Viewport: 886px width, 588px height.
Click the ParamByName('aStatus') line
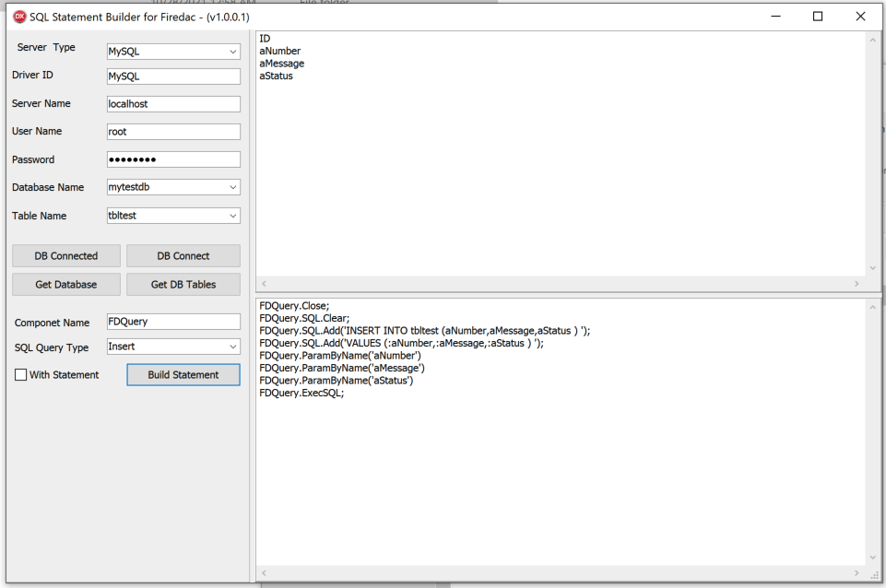coord(337,380)
